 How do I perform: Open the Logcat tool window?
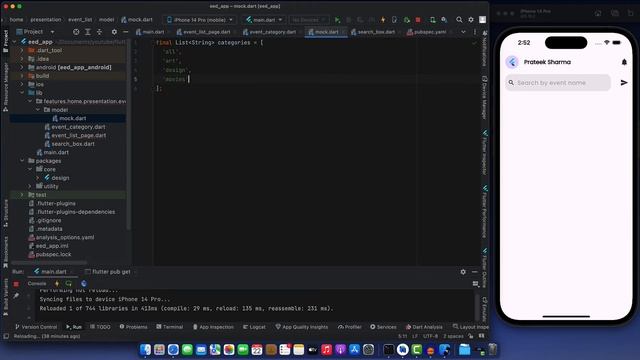(254, 327)
